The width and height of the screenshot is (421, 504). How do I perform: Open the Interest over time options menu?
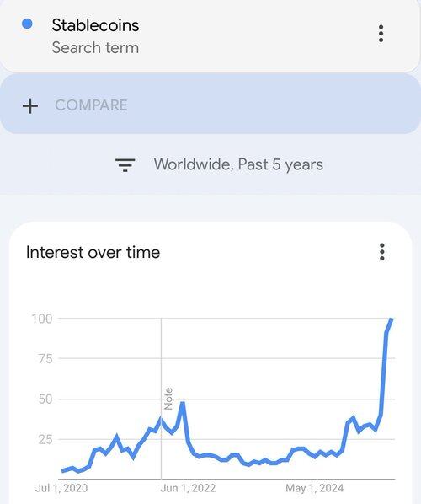coord(381,252)
